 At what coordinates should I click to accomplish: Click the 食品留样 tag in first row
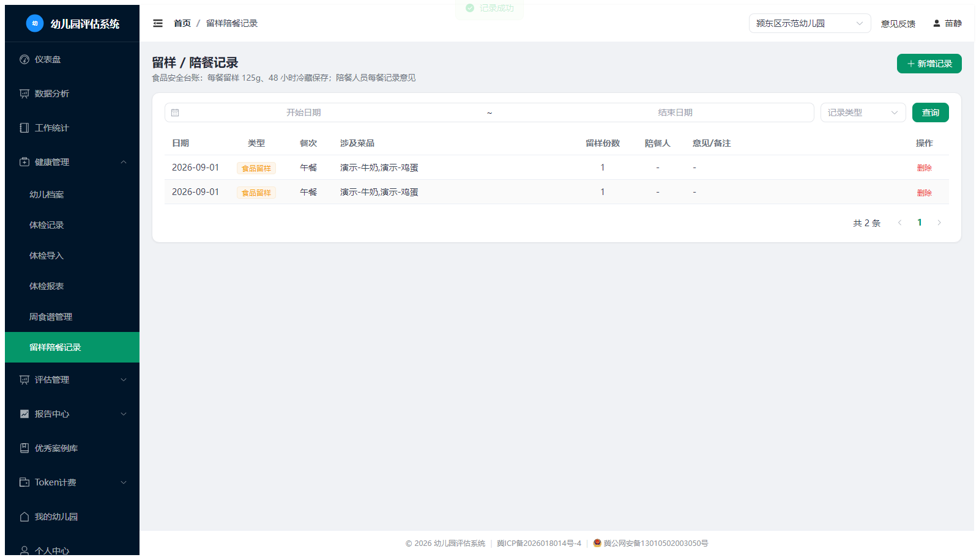pyautogui.click(x=256, y=168)
